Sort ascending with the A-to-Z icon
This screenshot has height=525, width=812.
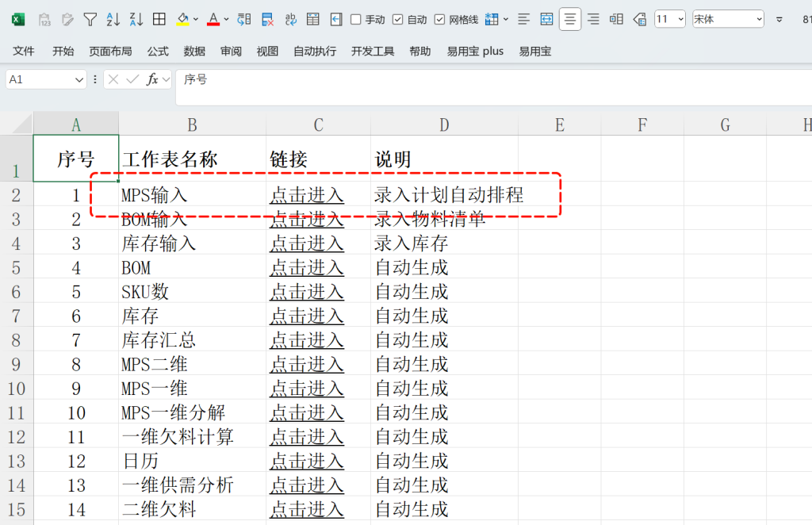113,20
